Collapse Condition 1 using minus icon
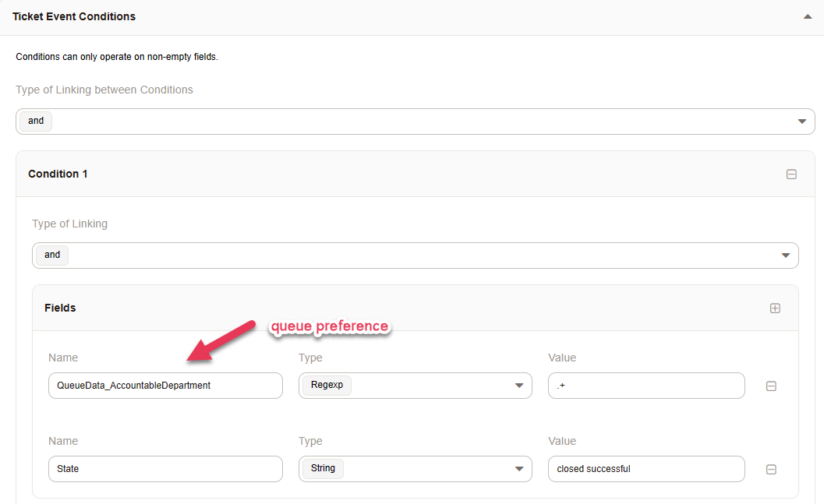824x504 pixels. (x=791, y=174)
